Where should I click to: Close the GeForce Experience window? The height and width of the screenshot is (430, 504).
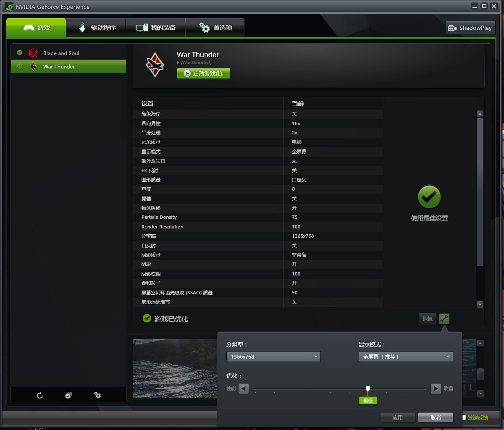494,6
